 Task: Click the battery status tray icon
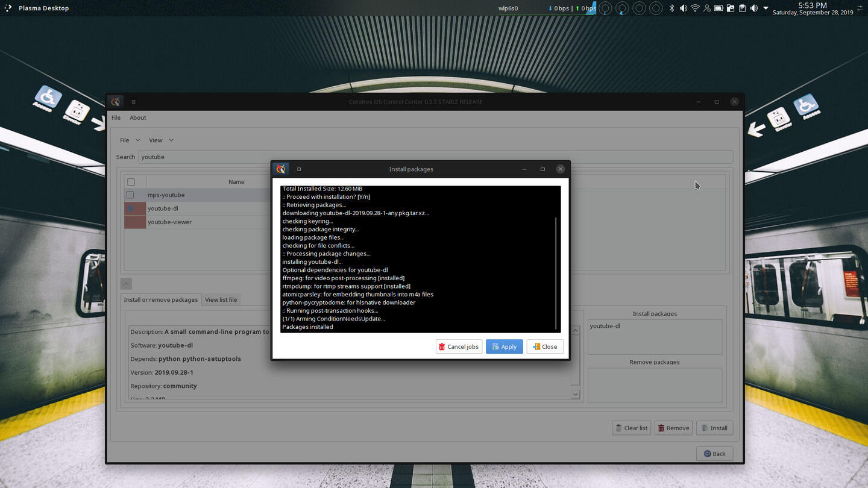[x=719, y=8]
